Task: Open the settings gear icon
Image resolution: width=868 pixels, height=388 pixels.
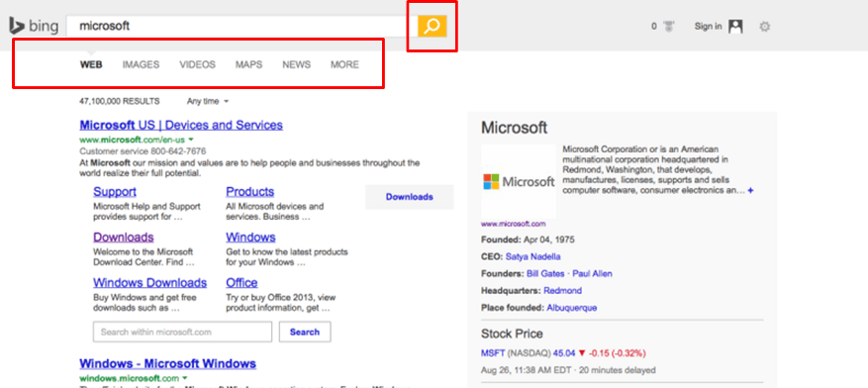Action: (764, 26)
